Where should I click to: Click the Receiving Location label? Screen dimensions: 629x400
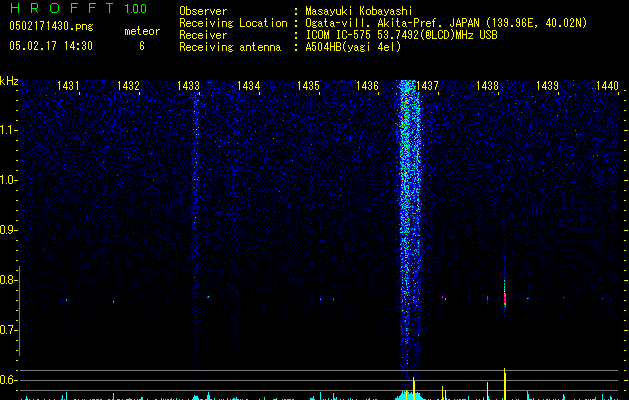pyautogui.click(x=233, y=23)
